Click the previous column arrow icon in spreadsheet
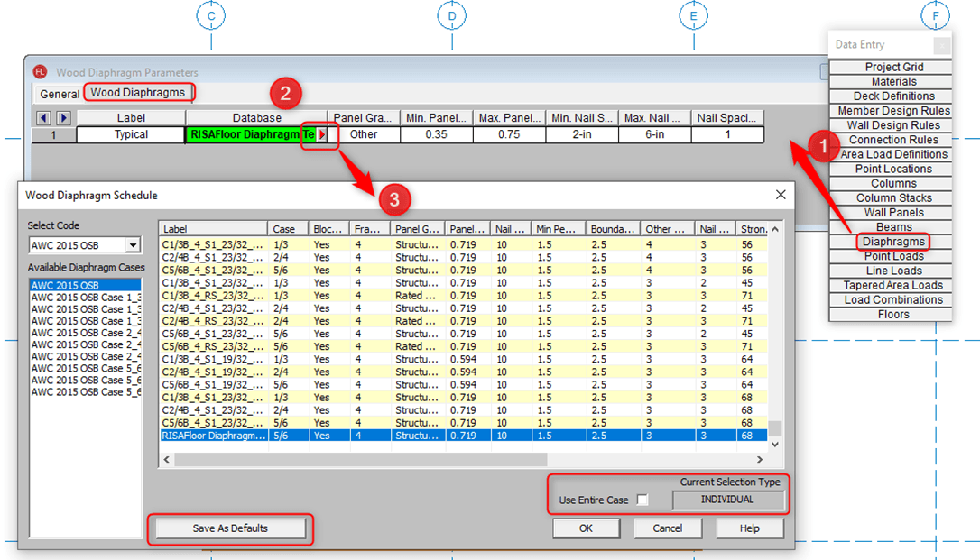 click(x=43, y=118)
